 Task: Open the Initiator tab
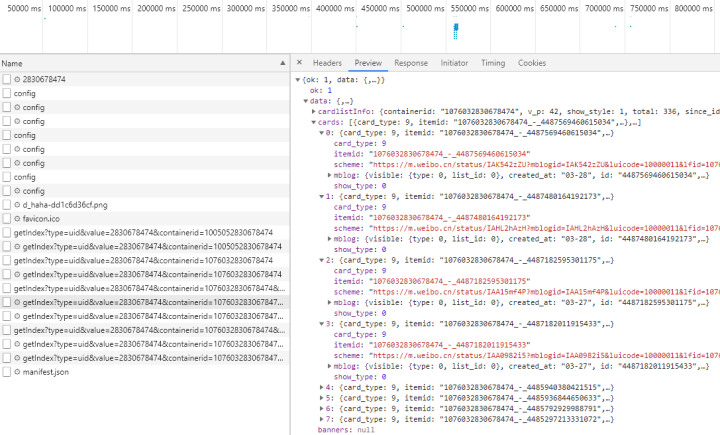tap(454, 63)
